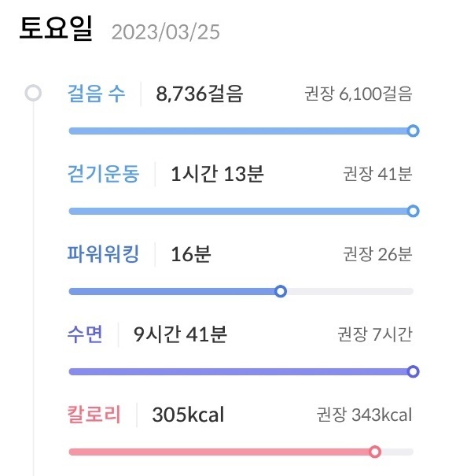The height and width of the screenshot is (476, 456).
Task: Open the 칼로리 calories label
Action: pyautogui.click(x=94, y=415)
